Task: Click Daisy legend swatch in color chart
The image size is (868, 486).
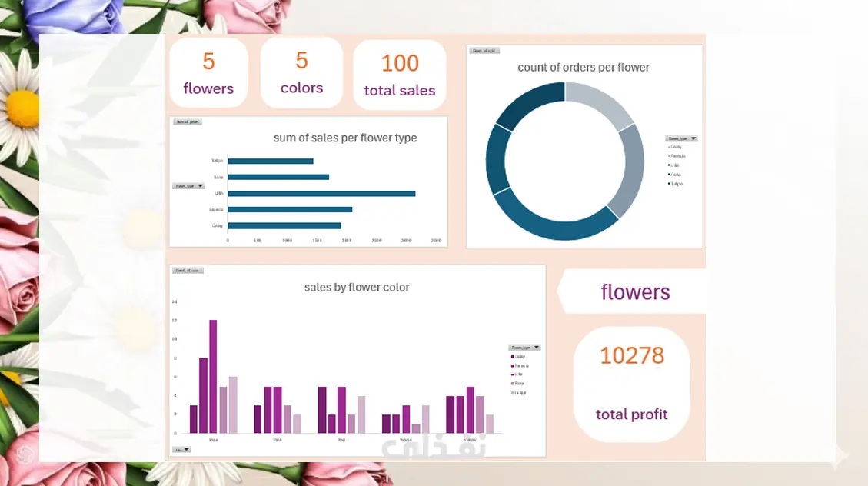Action: click(513, 357)
